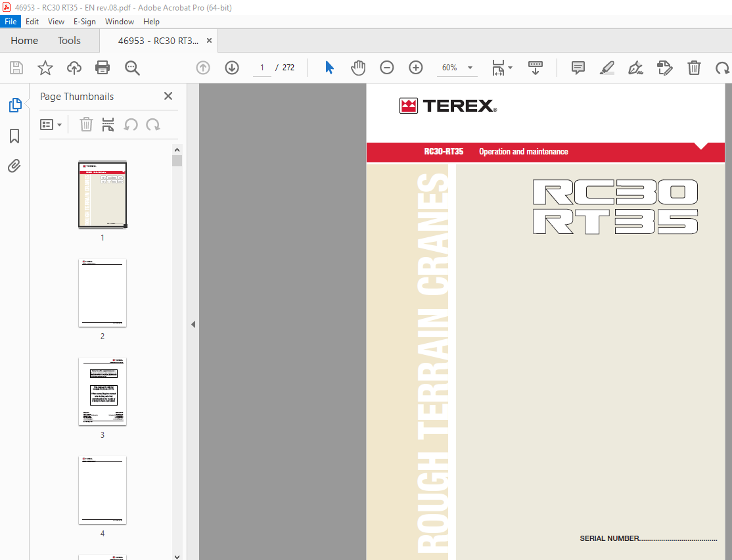Rotate thumbnail clockwise
This screenshot has height=560, width=732.
152,125
